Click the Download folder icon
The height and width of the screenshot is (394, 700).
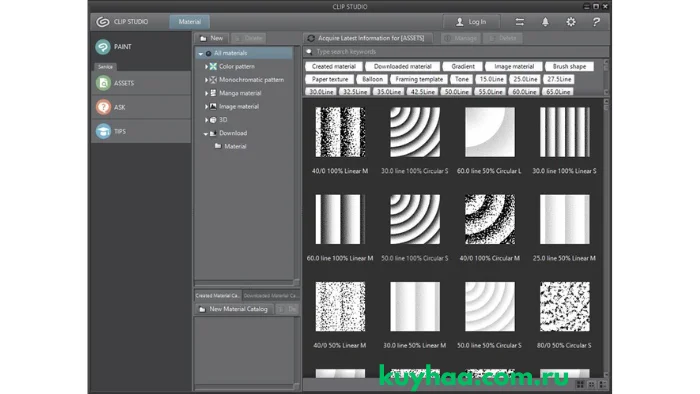click(213, 133)
